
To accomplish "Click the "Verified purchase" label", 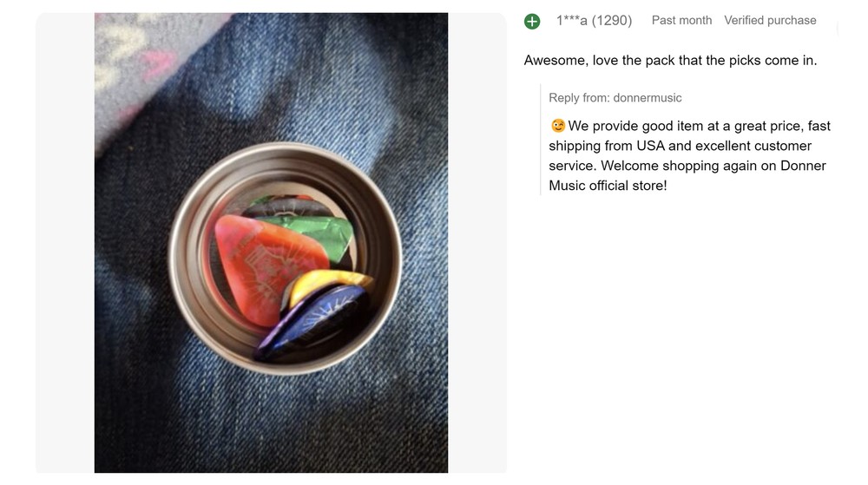I will 770,20.
